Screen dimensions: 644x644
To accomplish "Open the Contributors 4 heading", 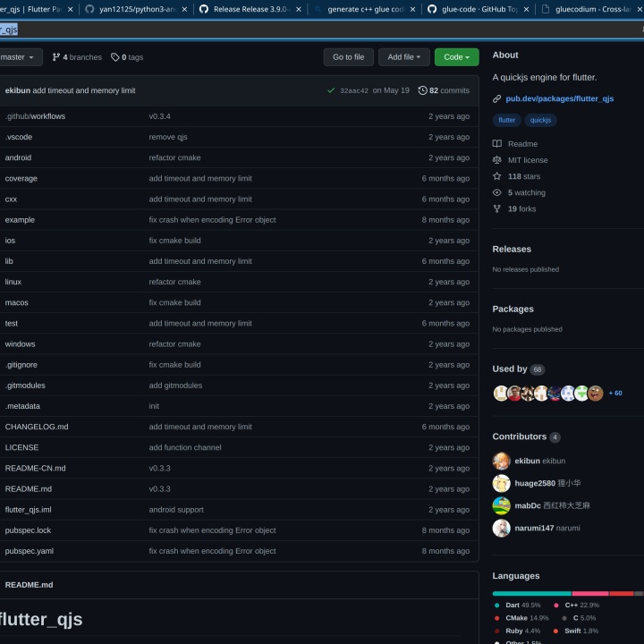I will [526, 436].
